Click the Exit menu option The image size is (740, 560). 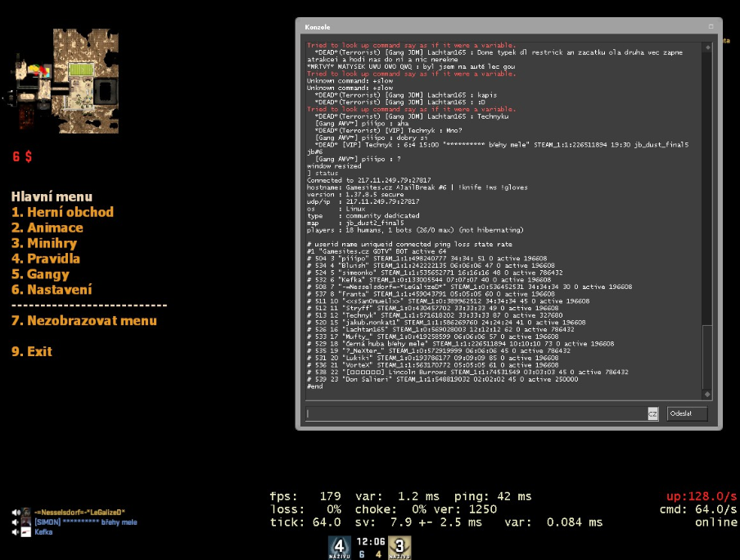point(32,351)
